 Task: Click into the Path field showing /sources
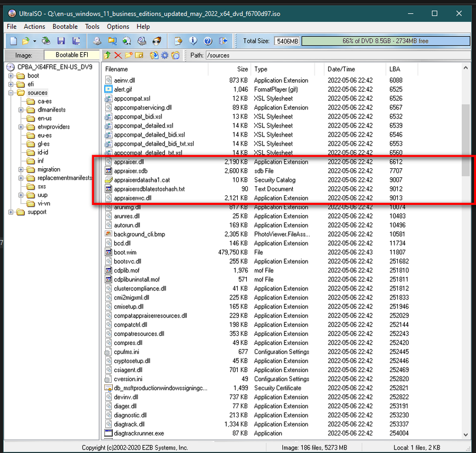click(x=337, y=55)
